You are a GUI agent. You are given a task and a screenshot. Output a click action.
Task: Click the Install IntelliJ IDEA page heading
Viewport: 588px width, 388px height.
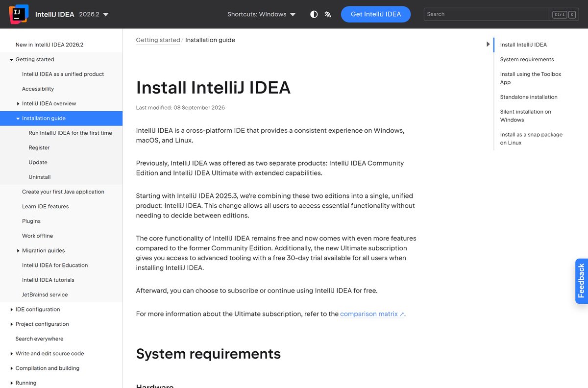pos(213,88)
